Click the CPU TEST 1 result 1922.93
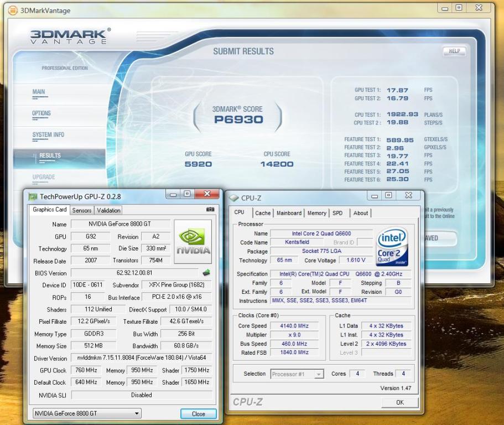504x425 pixels. click(x=402, y=115)
